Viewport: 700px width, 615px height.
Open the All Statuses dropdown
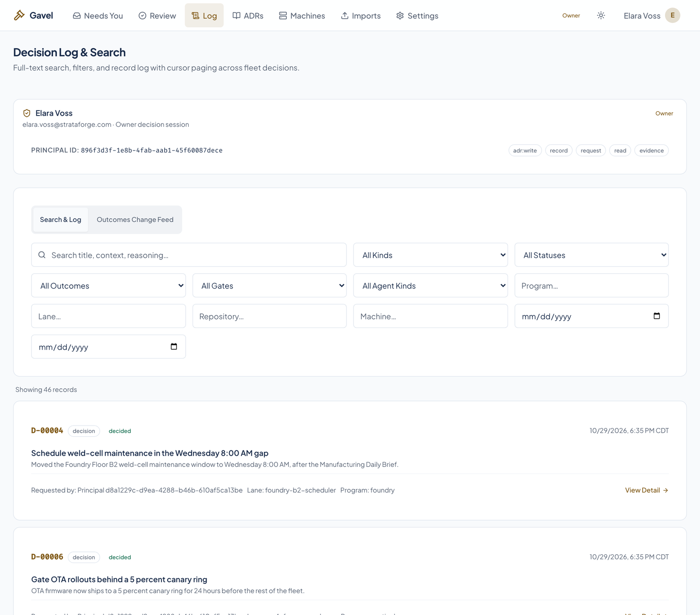[592, 255]
